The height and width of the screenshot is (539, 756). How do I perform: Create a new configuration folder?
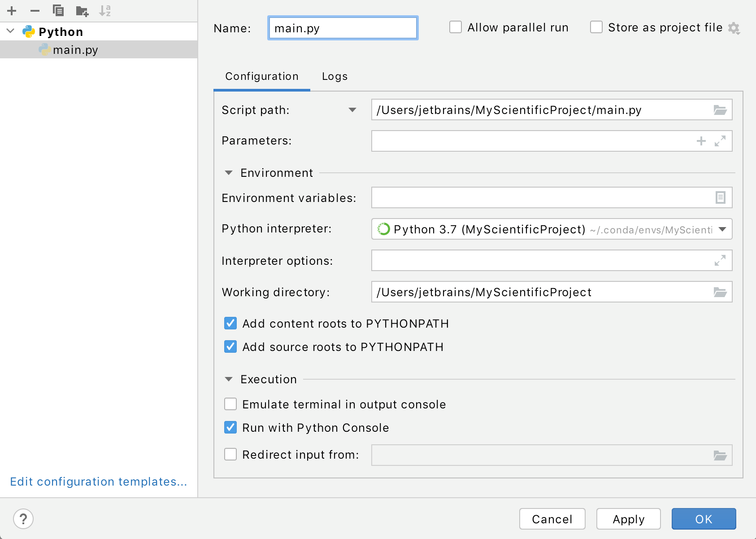point(82,11)
